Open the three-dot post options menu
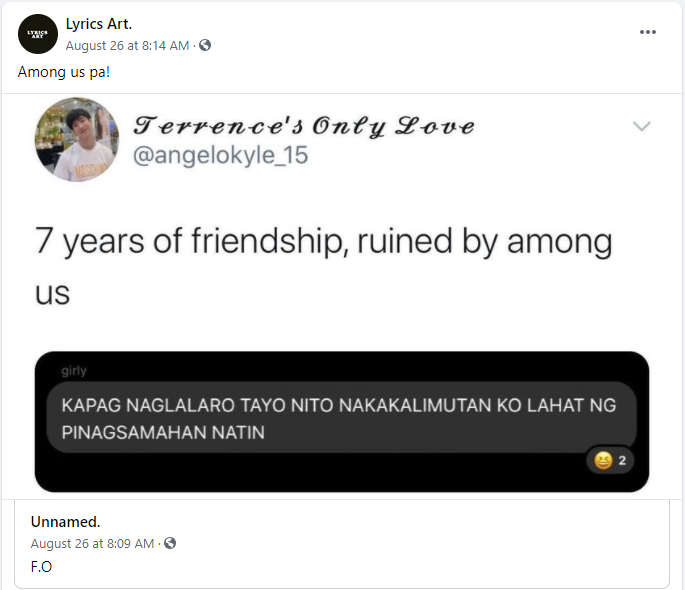This screenshot has width=685, height=590. pos(647,32)
